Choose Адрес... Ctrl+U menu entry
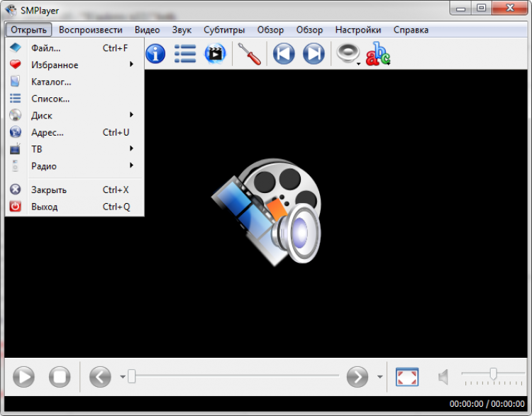 75,132
